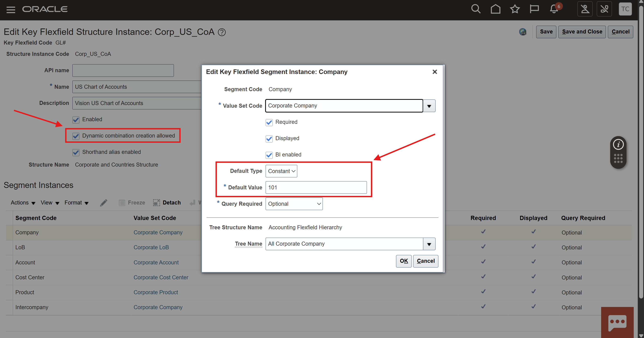Click the Save and Close button

click(x=582, y=32)
